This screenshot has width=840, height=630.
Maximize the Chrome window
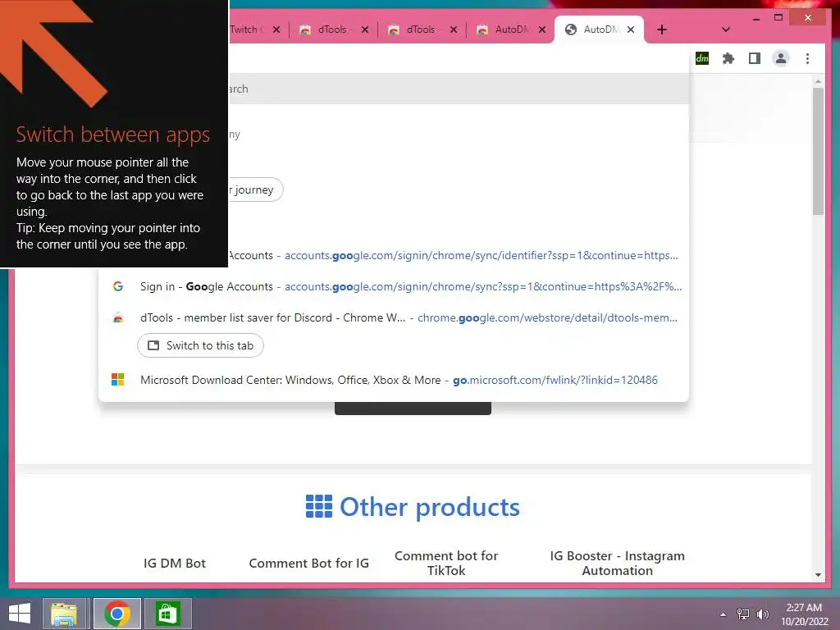tap(778, 18)
